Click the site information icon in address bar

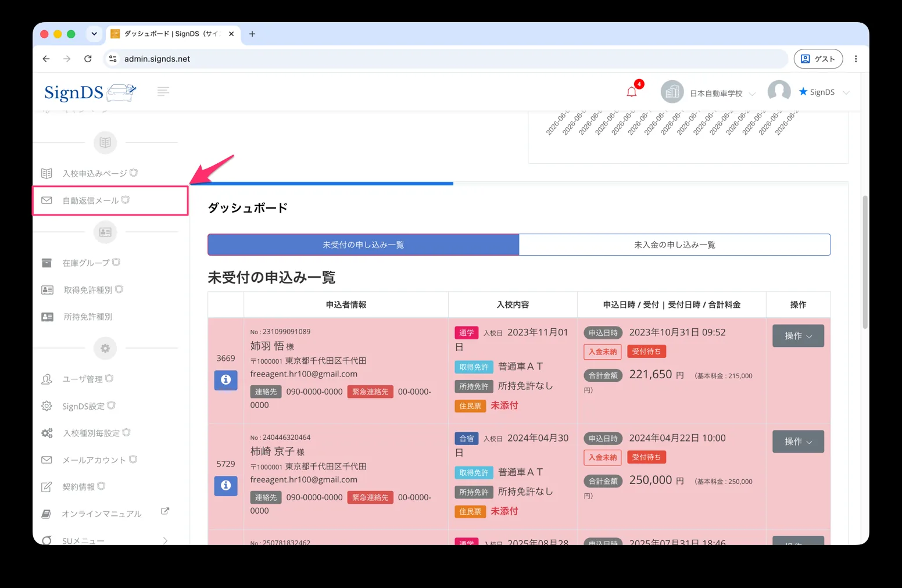tap(113, 59)
